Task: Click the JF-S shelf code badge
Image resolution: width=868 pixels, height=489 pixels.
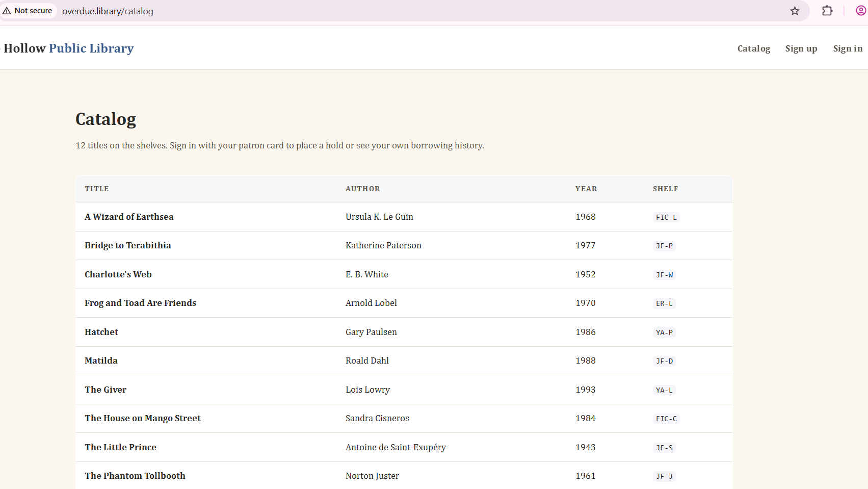Action: click(x=664, y=448)
